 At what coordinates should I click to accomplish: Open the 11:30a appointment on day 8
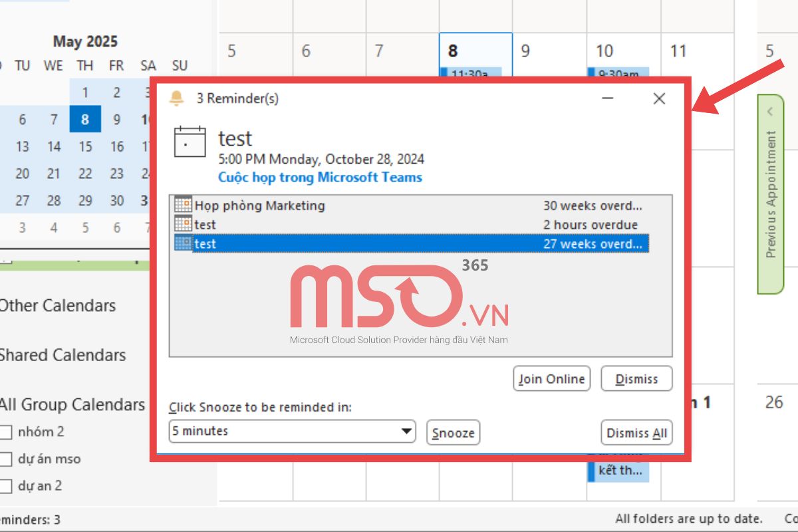[470, 73]
